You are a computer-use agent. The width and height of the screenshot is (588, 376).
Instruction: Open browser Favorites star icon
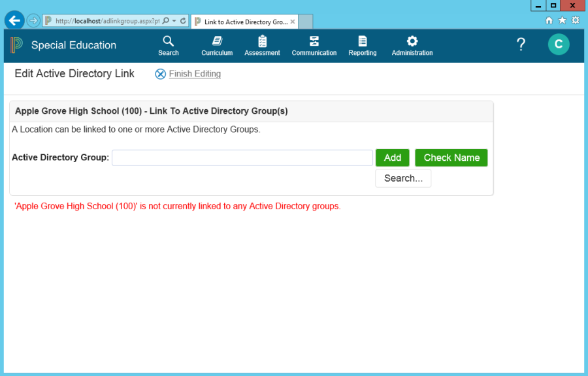pos(562,20)
